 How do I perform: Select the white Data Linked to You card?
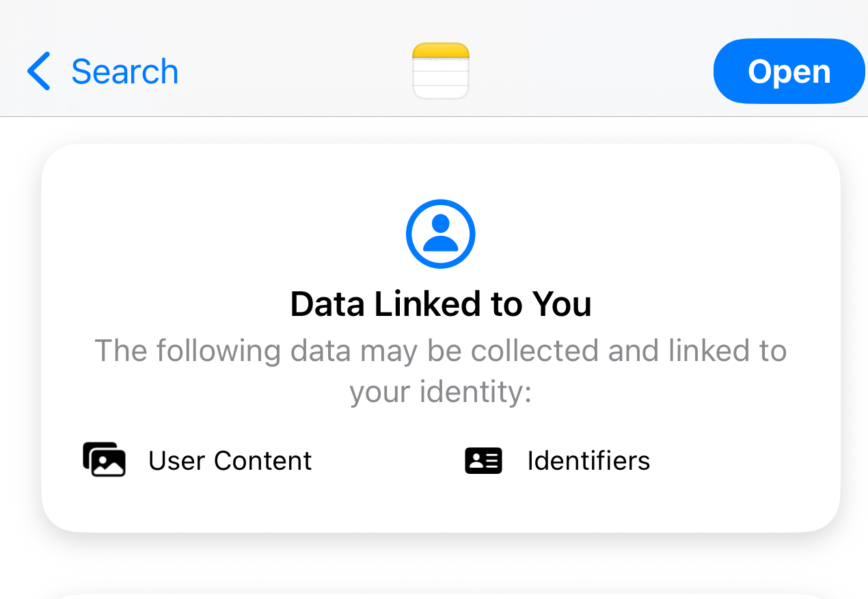441,338
